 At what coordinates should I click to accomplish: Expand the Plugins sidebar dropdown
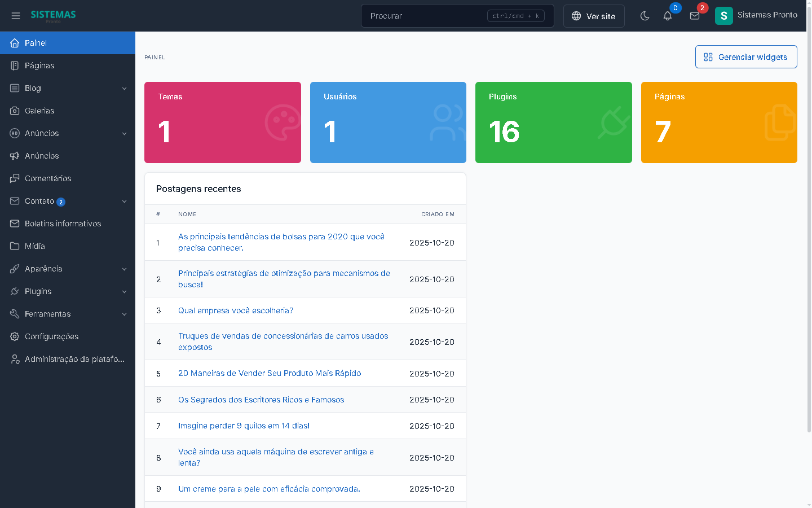[124, 292]
